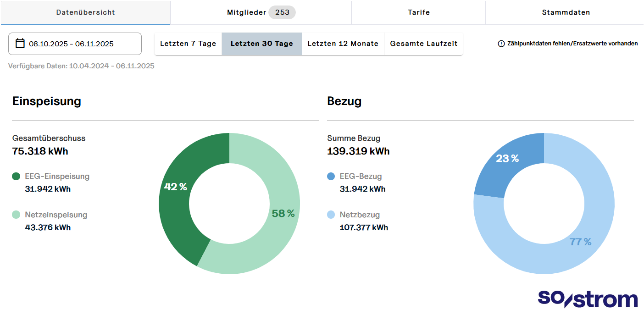Switch to the Tarife tab
The height and width of the screenshot is (315, 644).
click(418, 12)
